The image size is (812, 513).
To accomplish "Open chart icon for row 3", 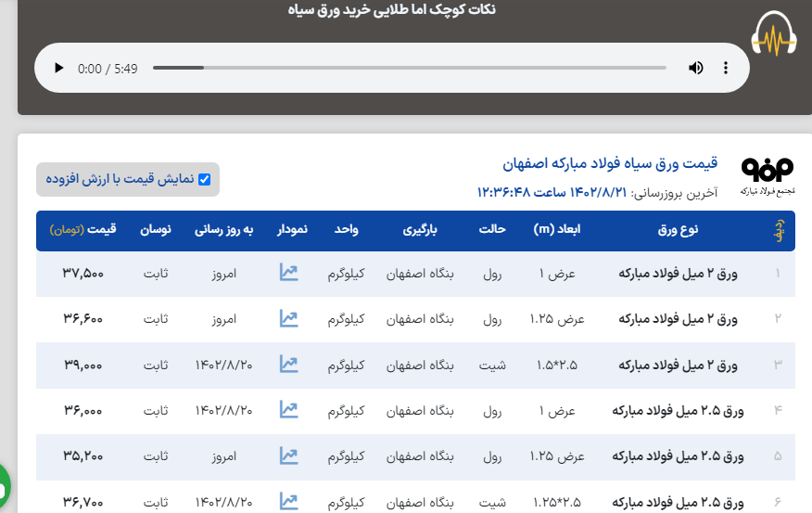I will [289, 365].
